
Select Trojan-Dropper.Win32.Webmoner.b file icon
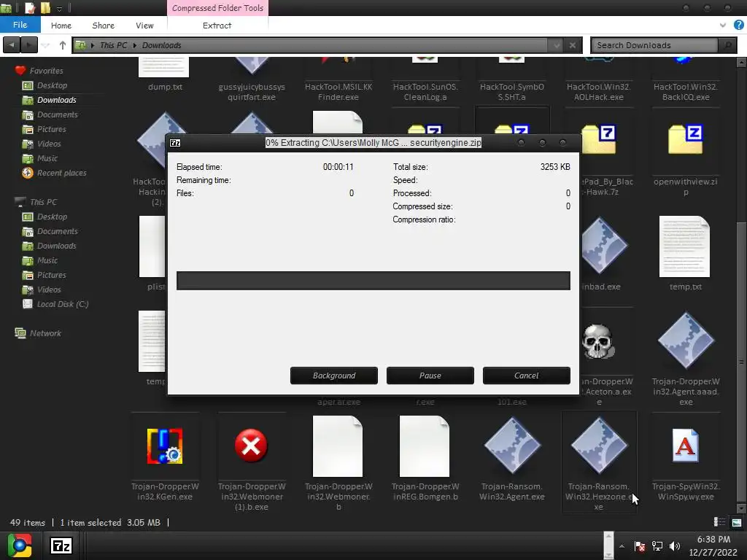tap(338, 446)
